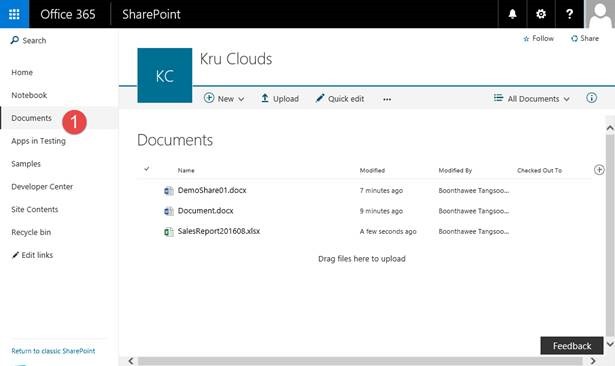This screenshot has height=366, width=615.
Task: Open the notifications bell
Action: click(x=512, y=14)
